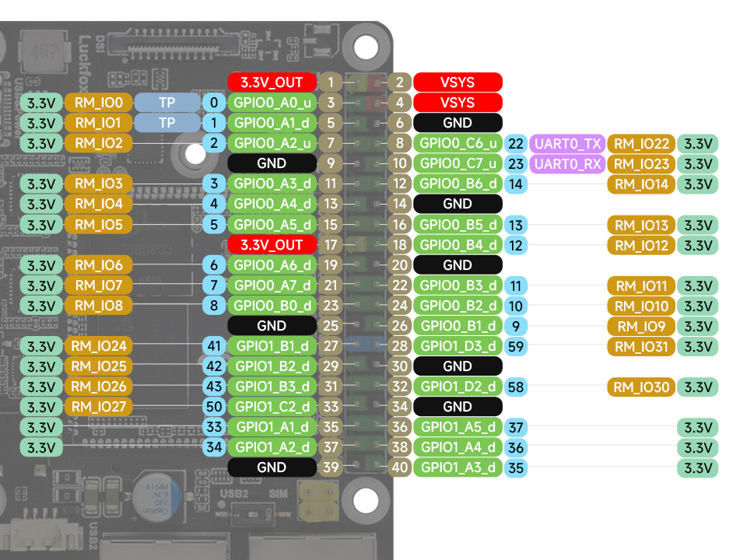Select the GPIO1_A3_d pin label

(458, 467)
